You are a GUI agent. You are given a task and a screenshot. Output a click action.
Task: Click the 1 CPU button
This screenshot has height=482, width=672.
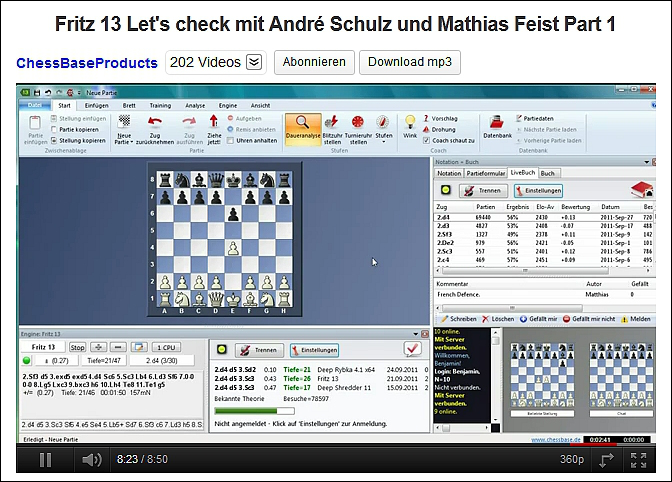(166, 347)
